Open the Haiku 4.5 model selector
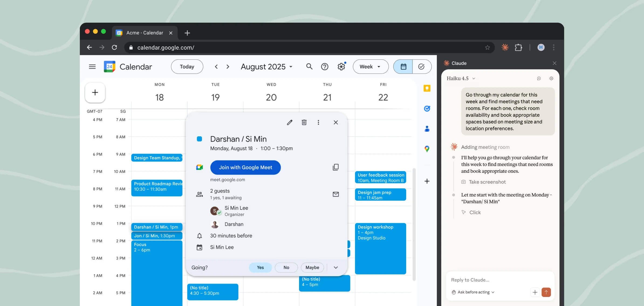 [x=460, y=78]
